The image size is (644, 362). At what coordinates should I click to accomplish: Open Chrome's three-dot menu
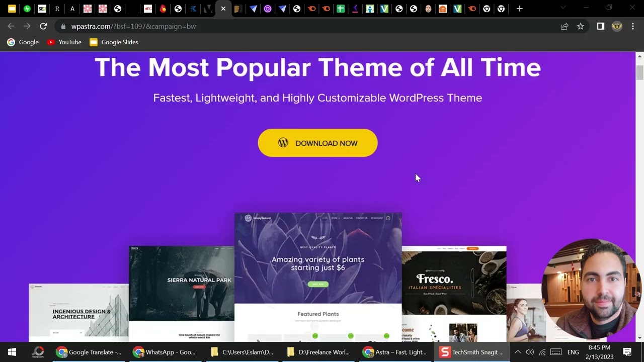633,26
